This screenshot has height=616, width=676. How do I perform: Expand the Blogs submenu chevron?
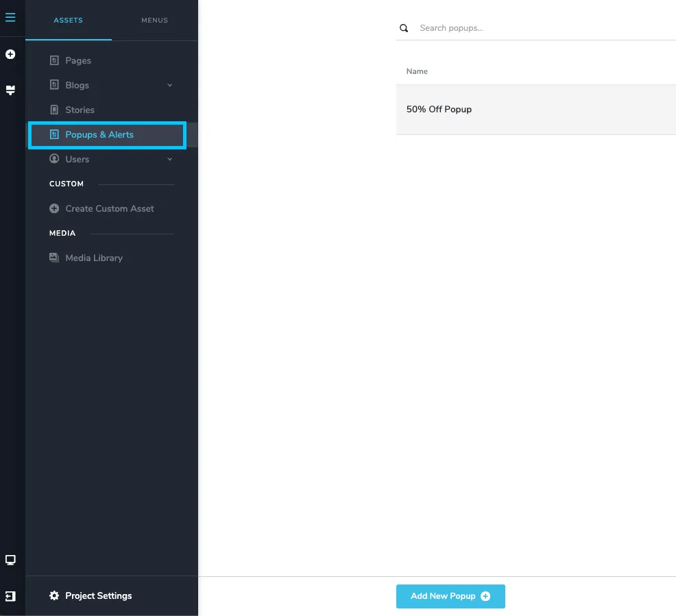coord(170,85)
